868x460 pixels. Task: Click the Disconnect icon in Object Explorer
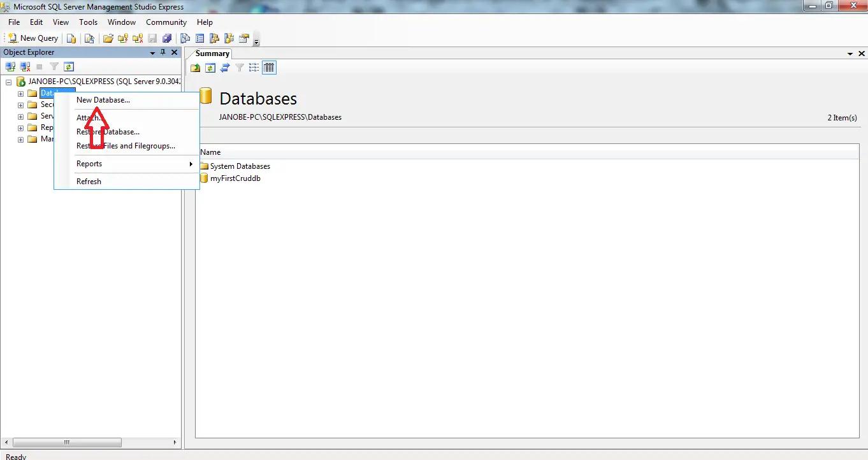[25, 66]
